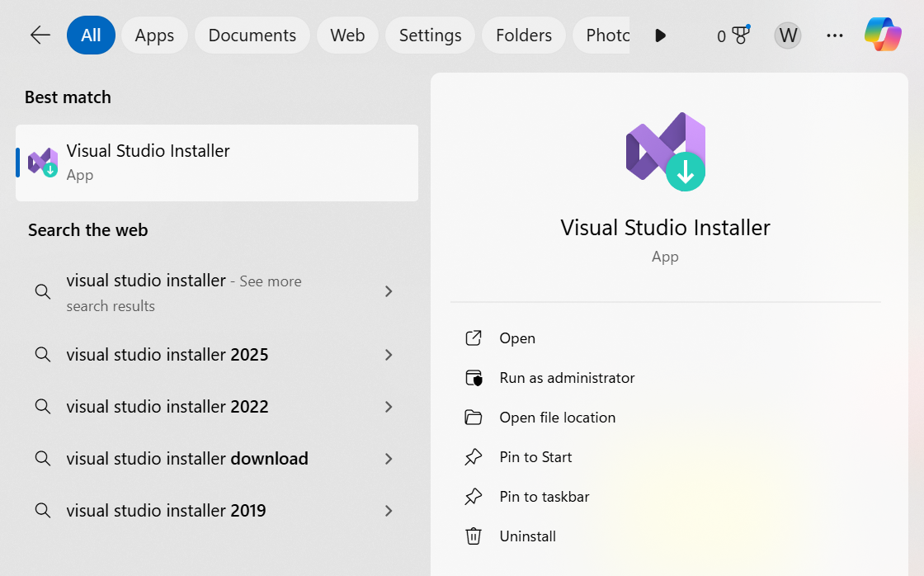This screenshot has height=576, width=924.
Task: Expand chevron for visual studio installer 2025
Action: click(x=389, y=355)
